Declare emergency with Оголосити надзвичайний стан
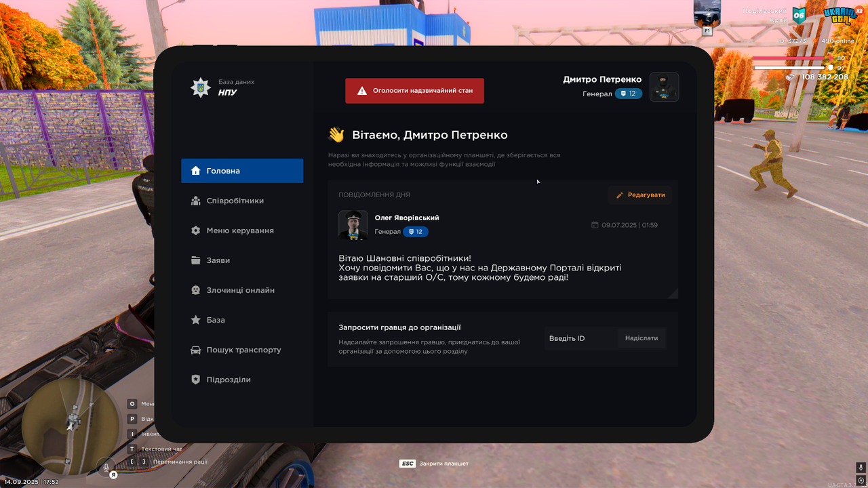 pos(414,91)
